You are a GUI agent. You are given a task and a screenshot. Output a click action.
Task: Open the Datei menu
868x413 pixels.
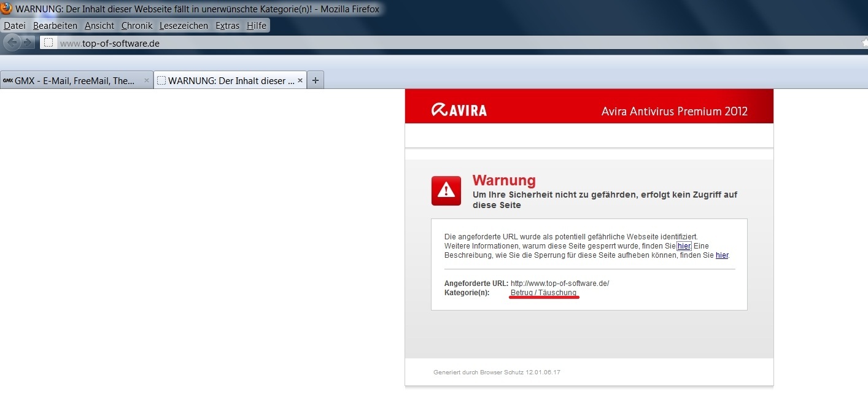click(x=14, y=26)
